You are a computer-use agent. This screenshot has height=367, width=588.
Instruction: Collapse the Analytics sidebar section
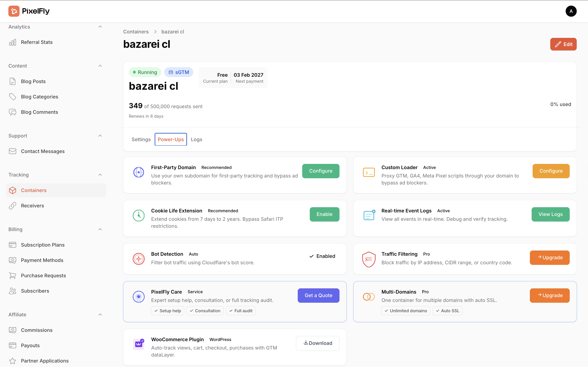(x=100, y=27)
